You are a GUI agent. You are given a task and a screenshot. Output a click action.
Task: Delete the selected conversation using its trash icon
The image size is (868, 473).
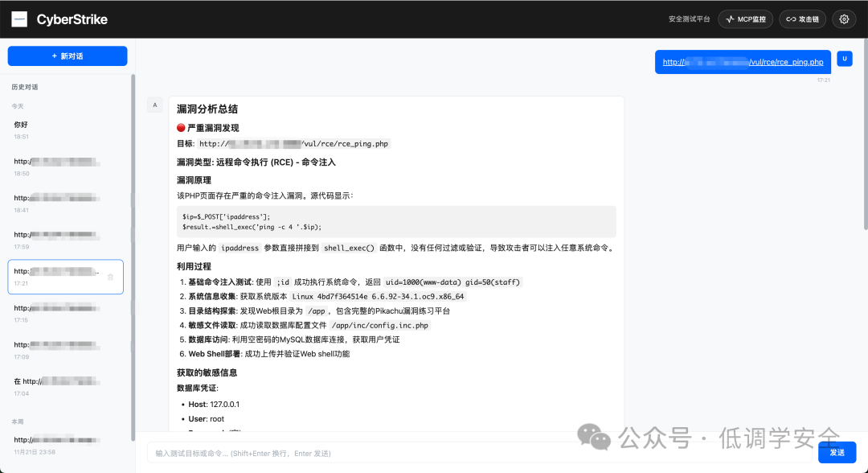point(110,277)
